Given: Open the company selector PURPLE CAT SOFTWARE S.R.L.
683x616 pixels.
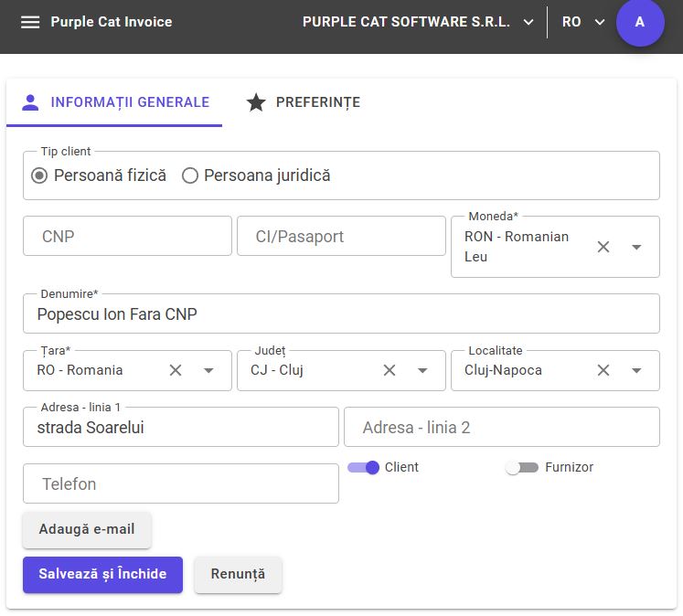Looking at the screenshot, I should (x=418, y=22).
